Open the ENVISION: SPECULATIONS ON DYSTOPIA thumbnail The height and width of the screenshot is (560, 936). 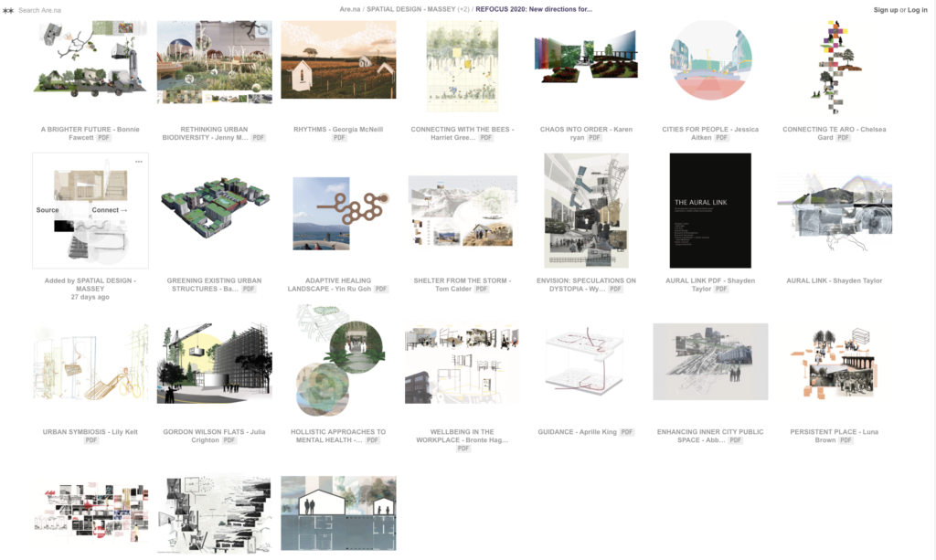[586, 210]
